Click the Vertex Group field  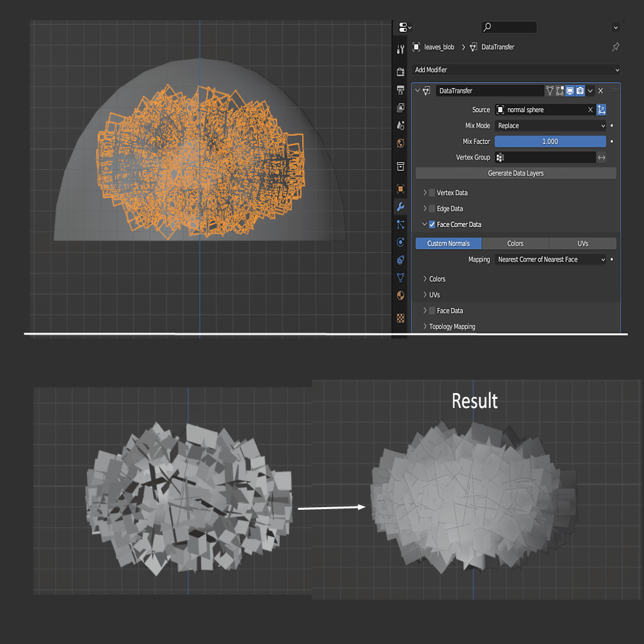(x=545, y=158)
